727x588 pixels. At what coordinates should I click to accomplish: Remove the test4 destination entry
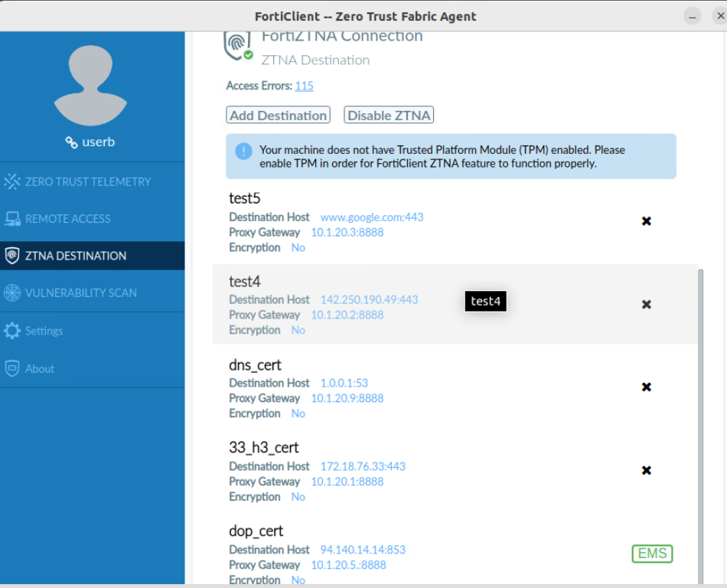646,304
